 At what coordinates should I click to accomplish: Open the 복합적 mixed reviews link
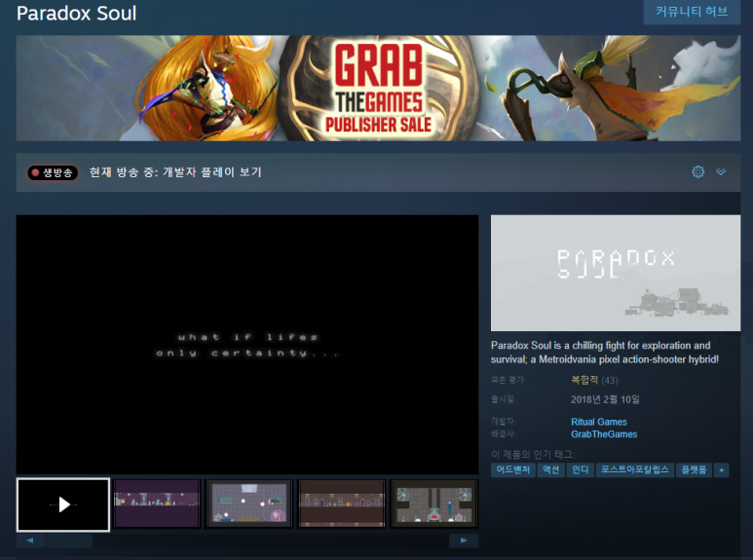pyautogui.click(x=584, y=380)
